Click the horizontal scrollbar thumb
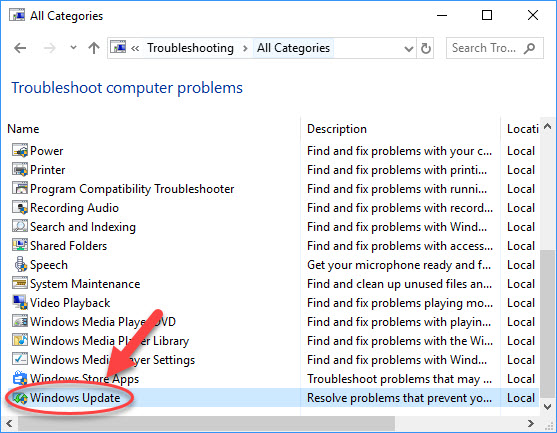Viewport: 557px width, 433px height. point(206,423)
